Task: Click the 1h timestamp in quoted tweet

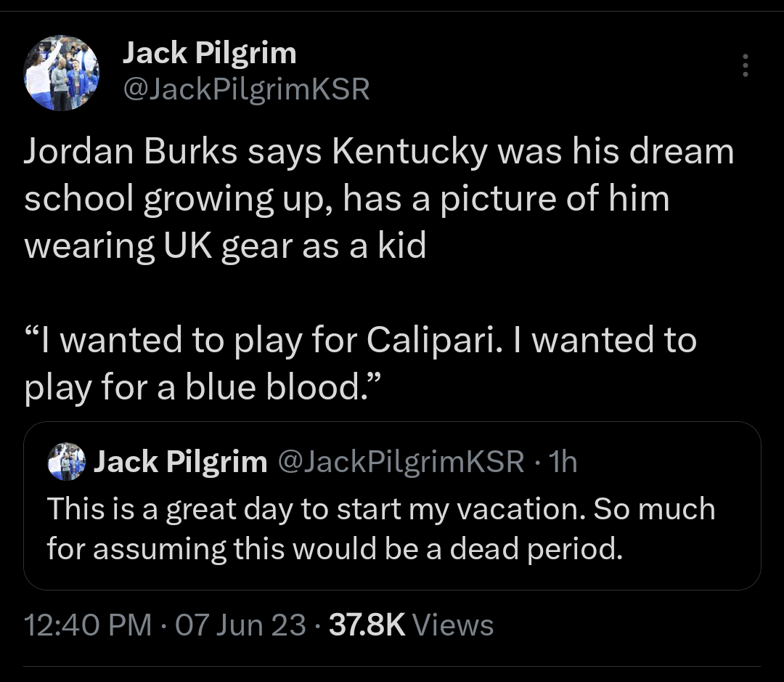Action: 563,462
